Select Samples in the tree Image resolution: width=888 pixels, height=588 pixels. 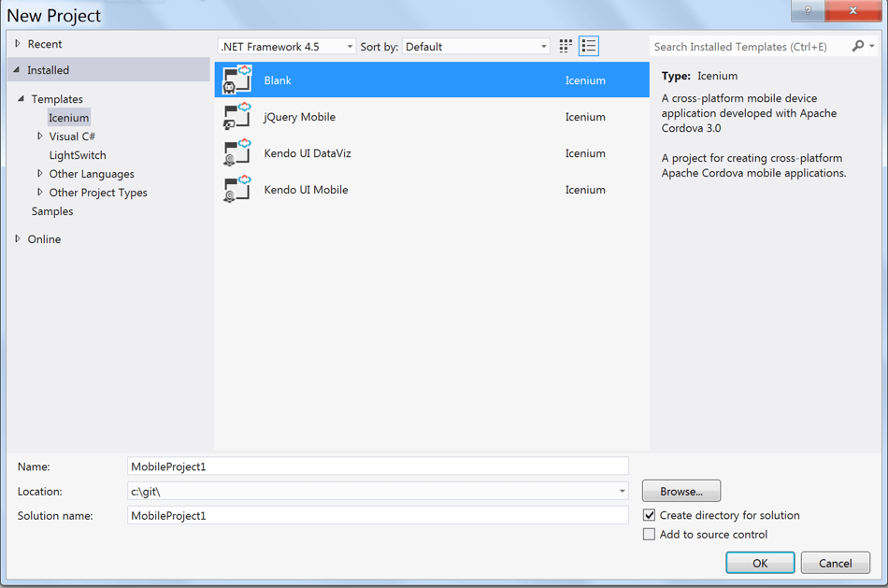(x=52, y=211)
